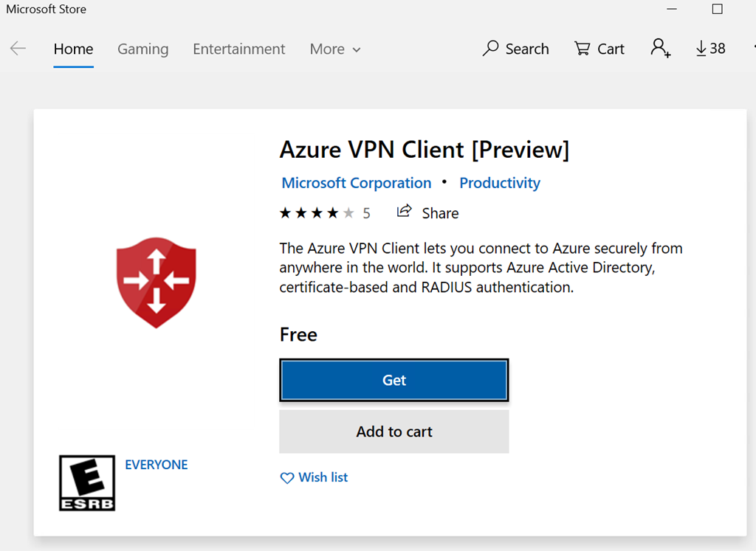This screenshot has height=551, width=756.
Task: Open the Microsoft Corporation publisher link
Action: 357,183
